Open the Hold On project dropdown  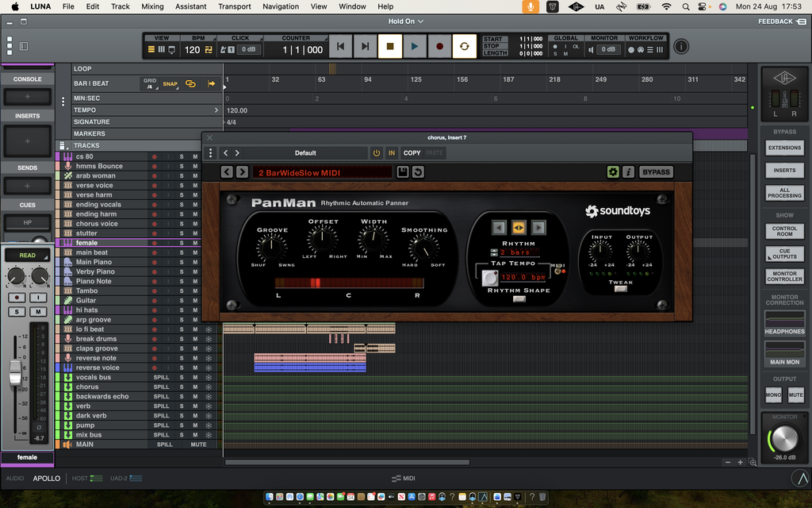click(406, 21)
